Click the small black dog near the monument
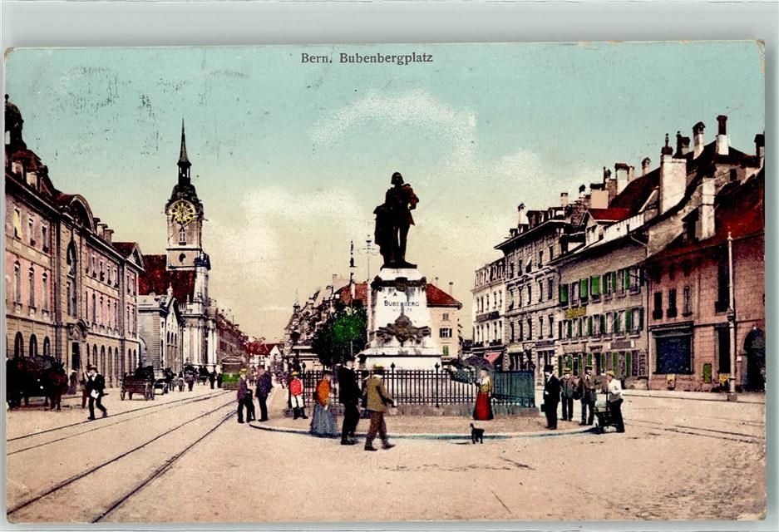This screenshot has height=532, width=779. pyautogui.click(x=477, y=434)
